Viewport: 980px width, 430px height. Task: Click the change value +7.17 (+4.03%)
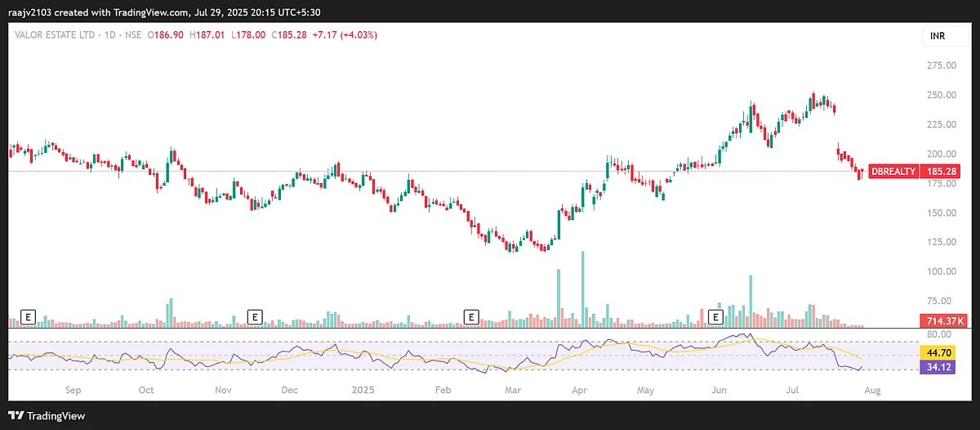343,34
